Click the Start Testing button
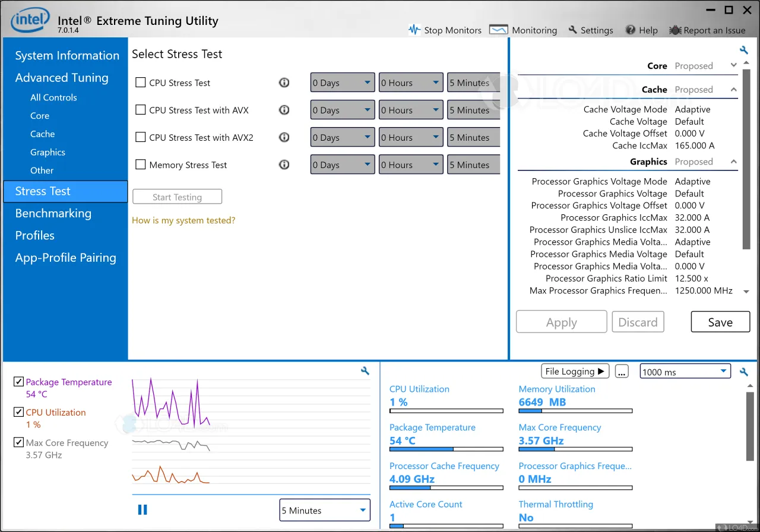This screenshot has height=532, width=760. tap(177, 197)
